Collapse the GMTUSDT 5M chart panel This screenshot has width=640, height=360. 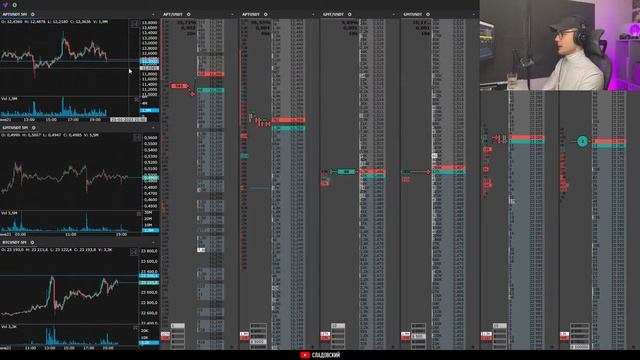click(153, 128)
